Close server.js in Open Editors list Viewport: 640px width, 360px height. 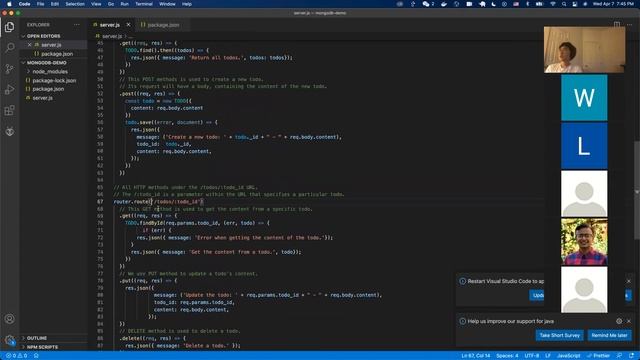pos(29,44)
